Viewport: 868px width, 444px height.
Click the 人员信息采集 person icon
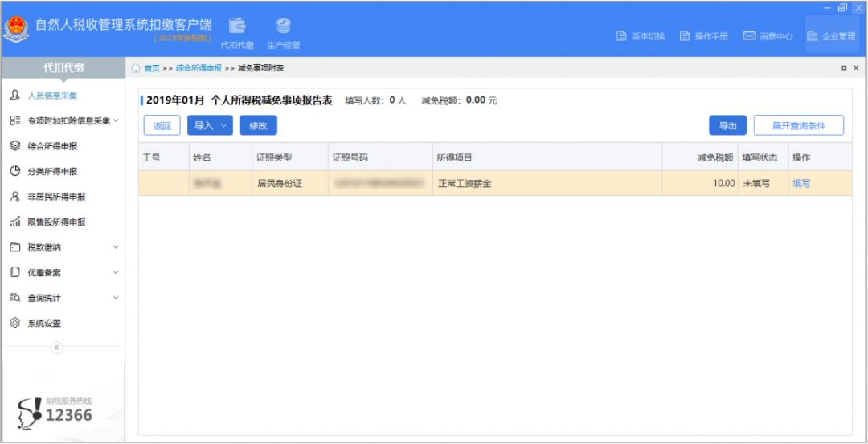tap(15, 95)
